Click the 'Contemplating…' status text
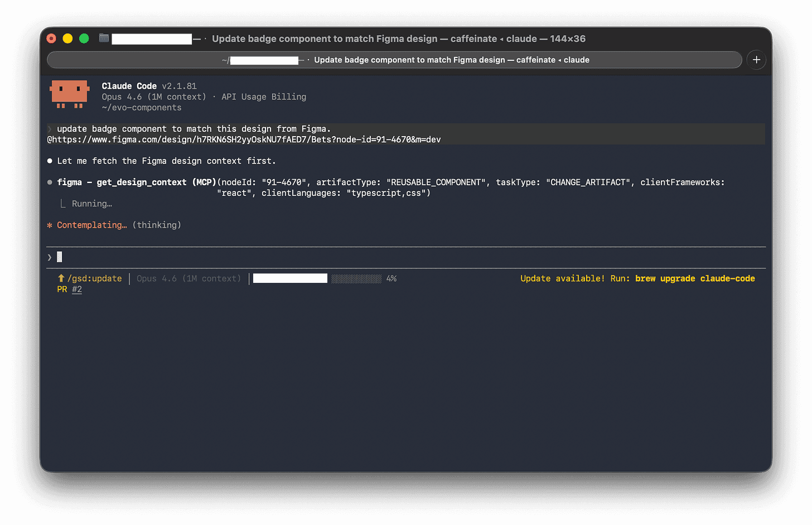The width and height of the screenshot is (812, 525). pyautogui.click(x=92, y=225)
